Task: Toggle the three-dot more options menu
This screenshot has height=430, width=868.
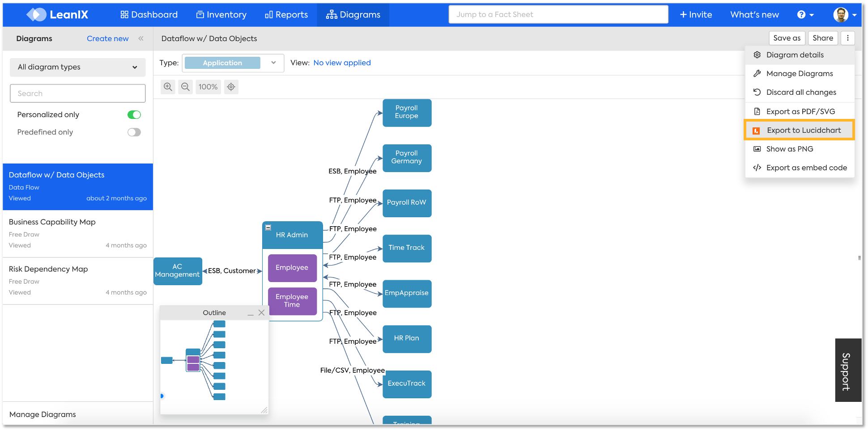Action: (848, 38)
